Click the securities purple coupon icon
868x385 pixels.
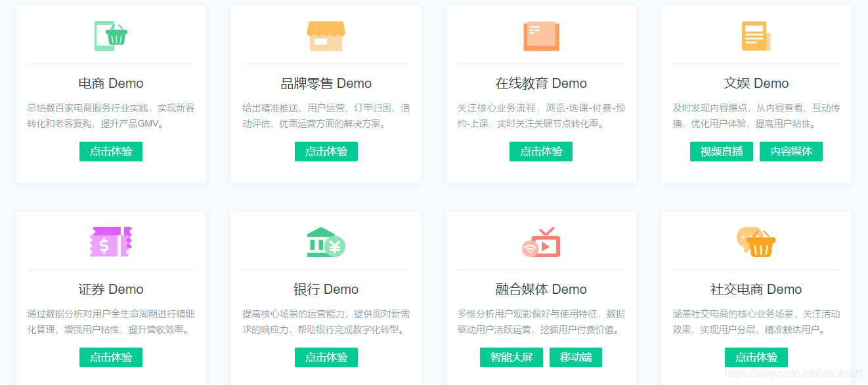point(111,241)
